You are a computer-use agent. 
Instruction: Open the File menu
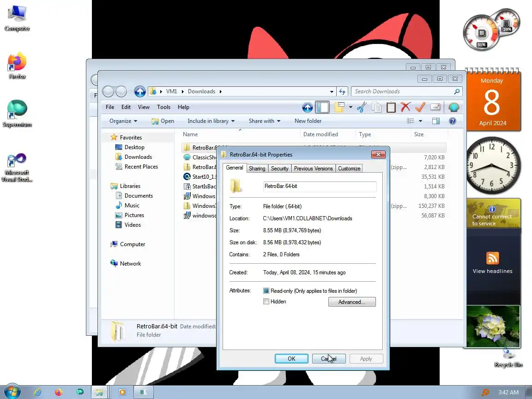coord(110,107)
